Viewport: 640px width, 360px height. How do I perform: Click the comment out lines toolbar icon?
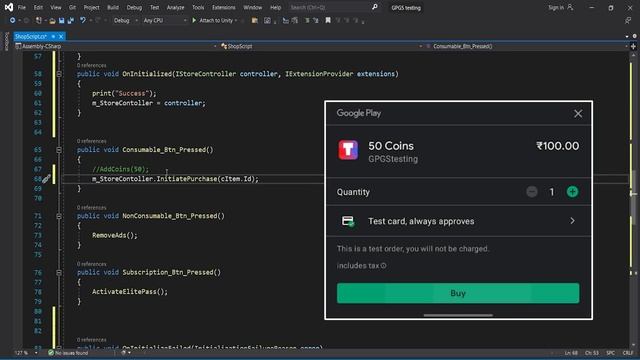click(x=307, y=20)
